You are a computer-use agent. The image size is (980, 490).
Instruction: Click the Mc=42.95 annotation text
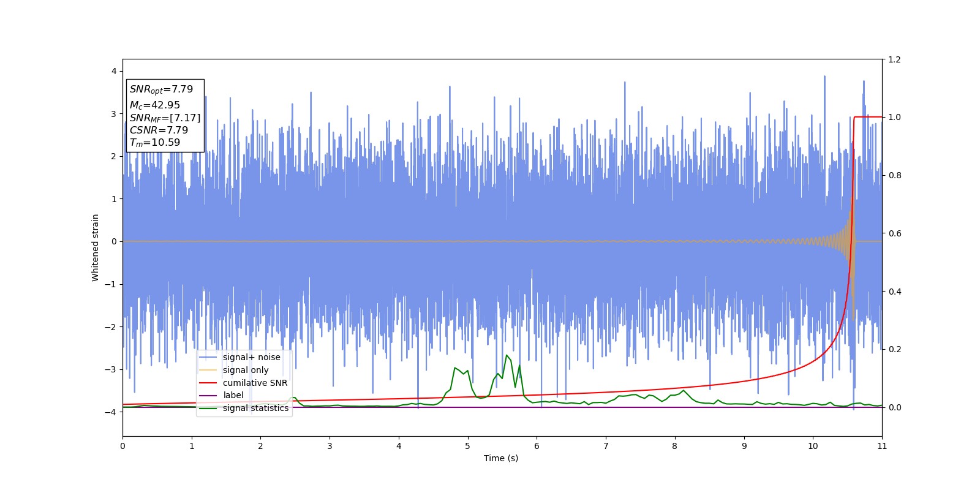[154, 105]
